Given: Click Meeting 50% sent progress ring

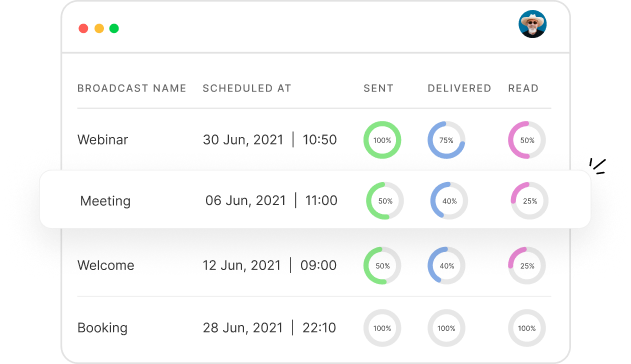Looking at the screenshot, I should [x=385, y=201].
